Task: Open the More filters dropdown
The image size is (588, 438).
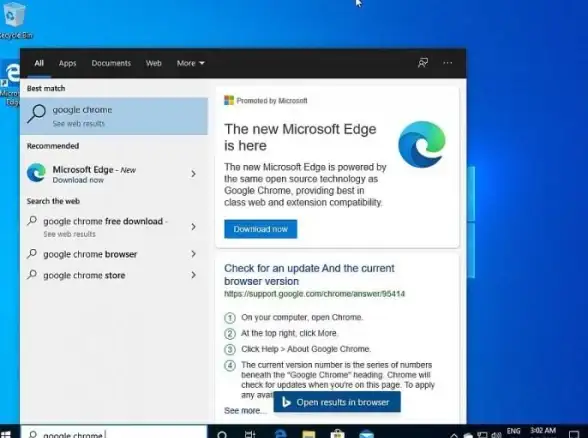Action: tap(190, 63)
